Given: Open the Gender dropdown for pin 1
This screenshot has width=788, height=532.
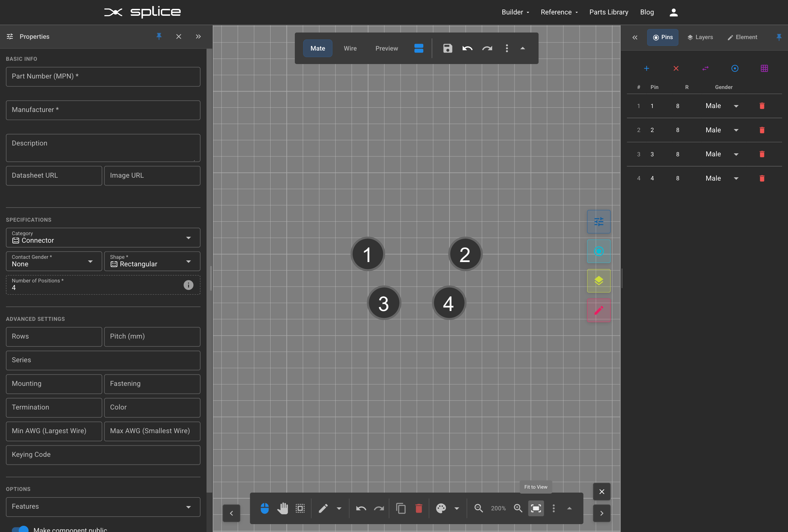Looking at the screenshot, I should tap(736, 106).
